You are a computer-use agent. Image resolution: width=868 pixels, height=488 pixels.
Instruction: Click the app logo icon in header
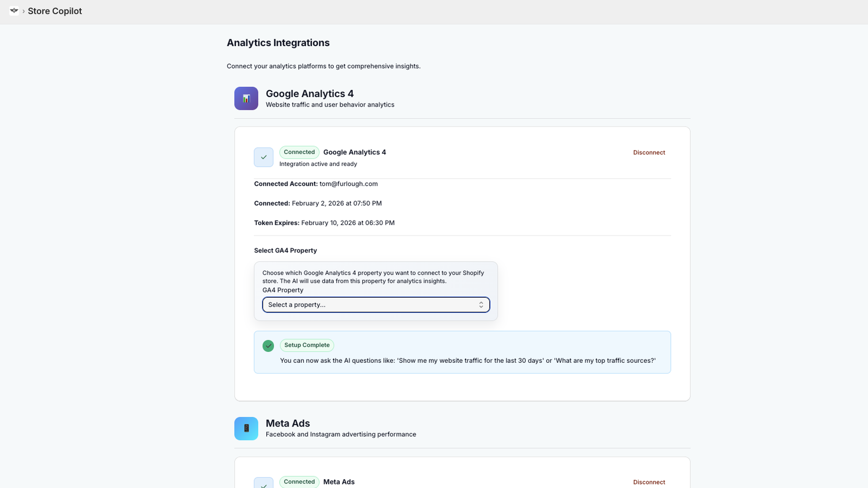14,11
